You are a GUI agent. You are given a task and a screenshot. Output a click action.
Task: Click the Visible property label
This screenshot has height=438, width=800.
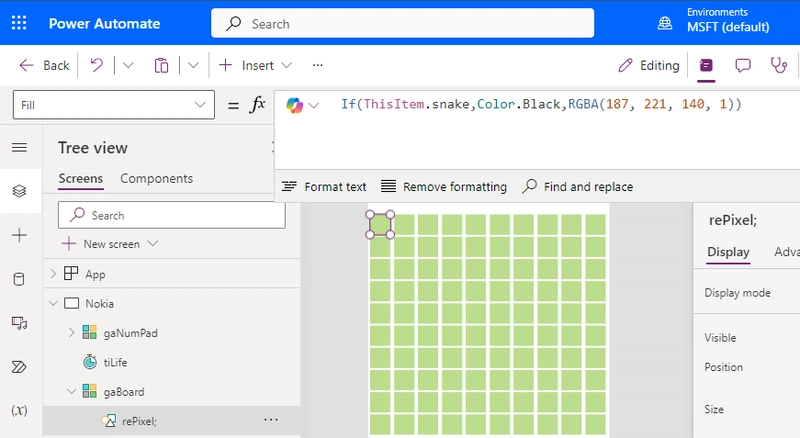coord(720,338)
